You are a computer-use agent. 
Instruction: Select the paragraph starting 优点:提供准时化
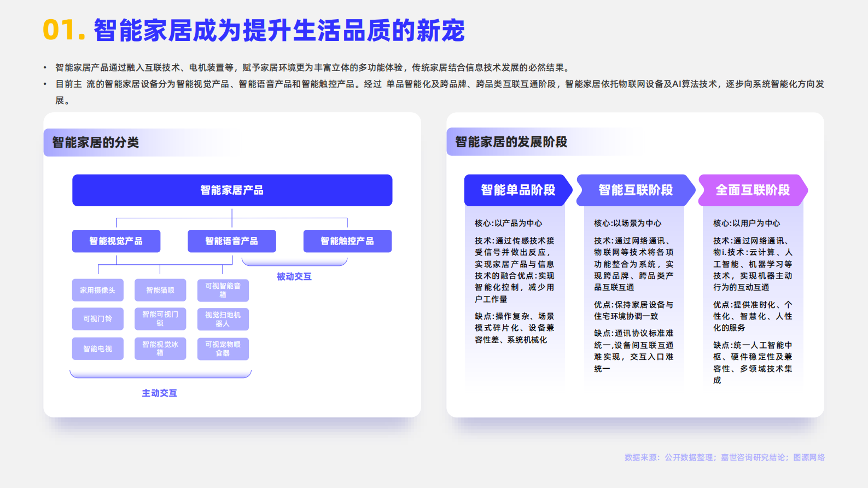point(753,316)
